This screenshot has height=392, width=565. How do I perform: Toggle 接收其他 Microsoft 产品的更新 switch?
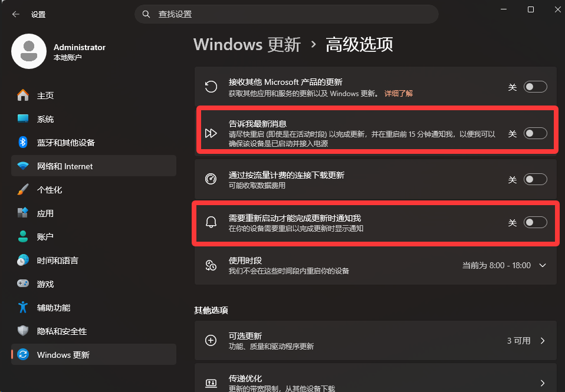coord(535,87)
